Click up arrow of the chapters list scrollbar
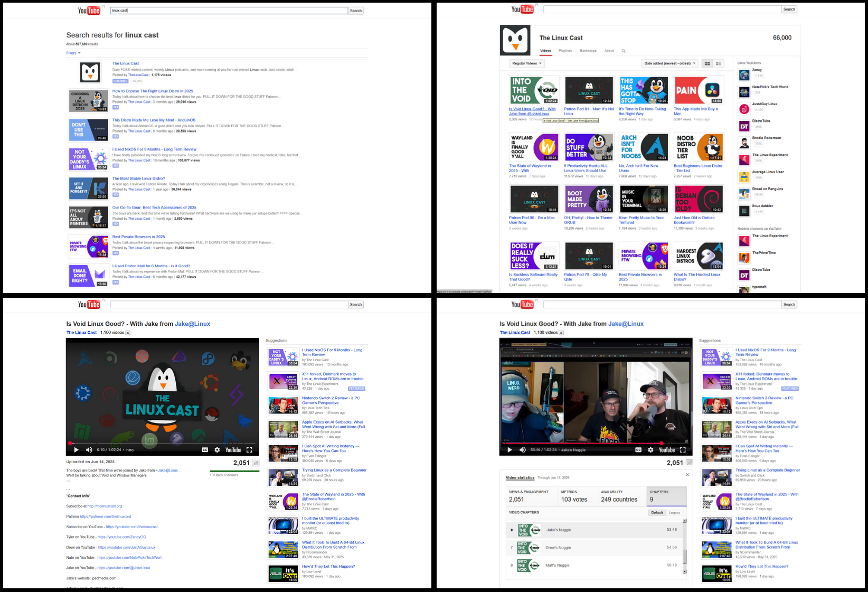The width and height of the screenshot is (868, 592). [x=685, y=521]
